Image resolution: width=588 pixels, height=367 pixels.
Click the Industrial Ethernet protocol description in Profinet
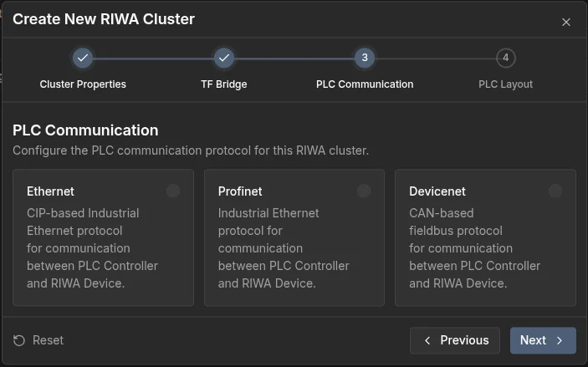pyautogui.click(x=284, y=248)
